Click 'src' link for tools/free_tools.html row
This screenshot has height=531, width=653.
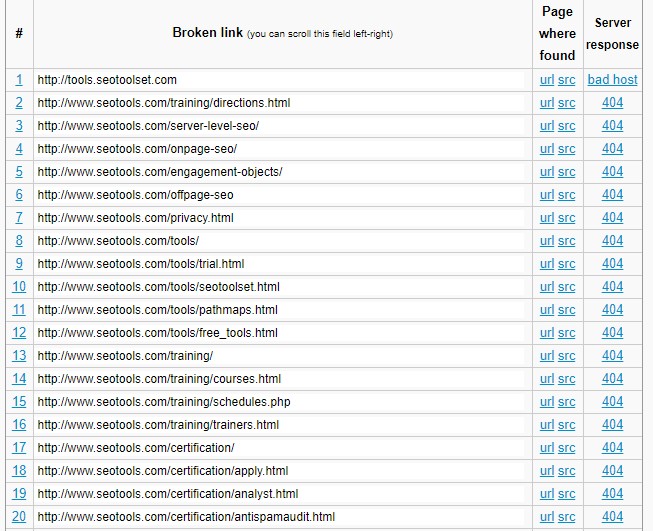[566, 333]
